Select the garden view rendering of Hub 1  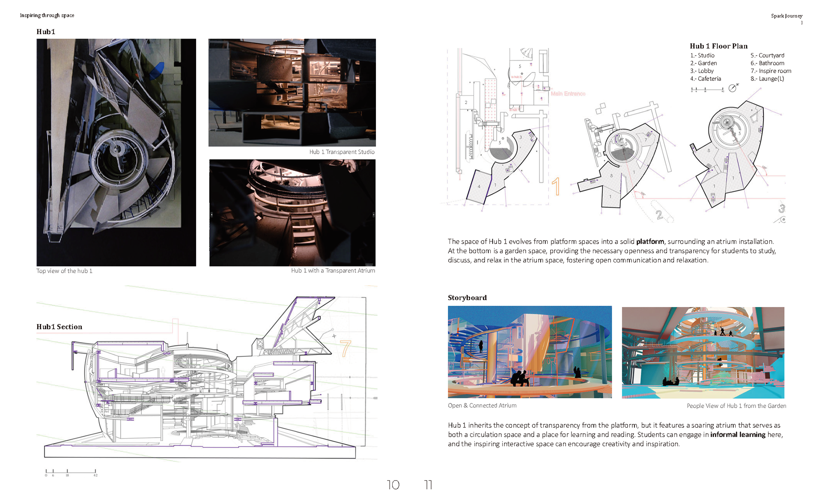pos(703,352)
